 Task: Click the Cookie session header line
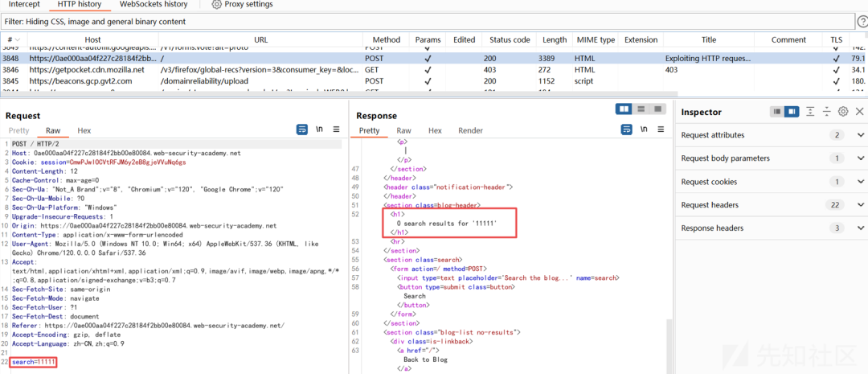pyautogui.click(x=99, y=162)
